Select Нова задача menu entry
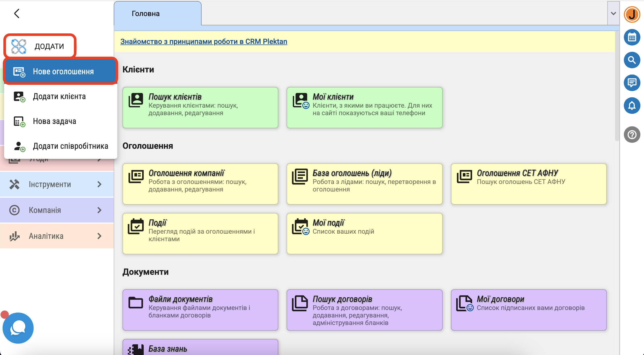Image resolution: width=644 pixels, height=355 pixels. pos(55,121)
